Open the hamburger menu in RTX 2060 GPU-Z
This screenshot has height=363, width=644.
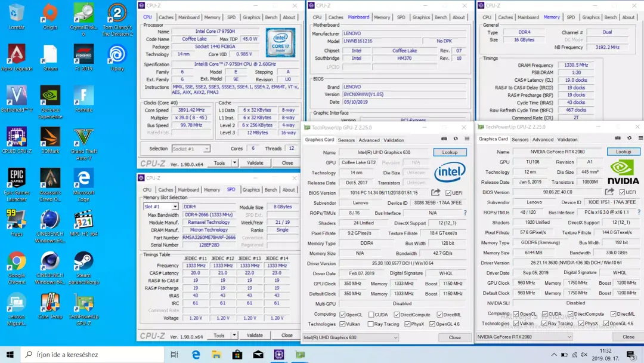[x=640, y=138]
